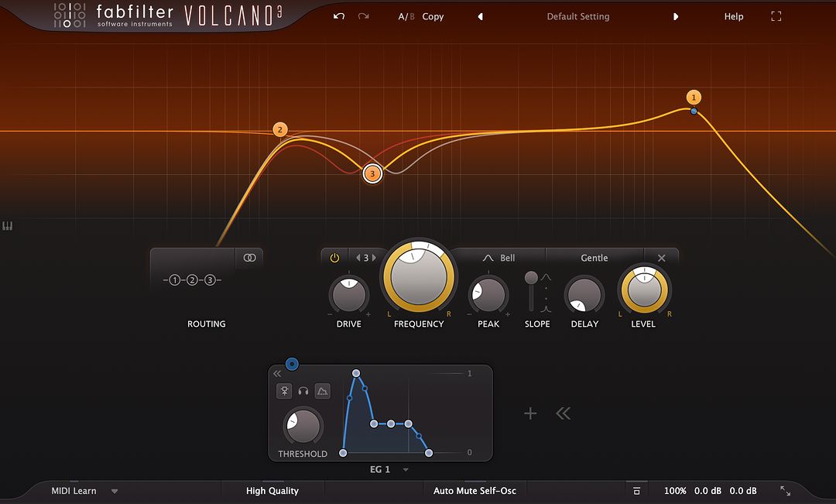The image size is (836, 504).
Task: Toggle the High Quality mode
Action: pyautogui.click(x=272, y=491)
